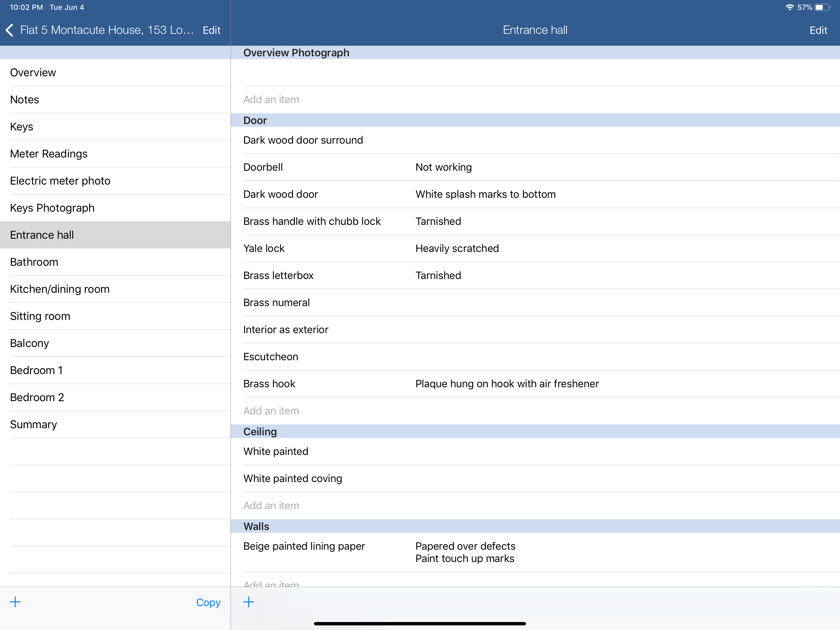This screenshot has width=840, height=630.
Task: Tap Edit in the sidebar header
Action: coord(212,30)
